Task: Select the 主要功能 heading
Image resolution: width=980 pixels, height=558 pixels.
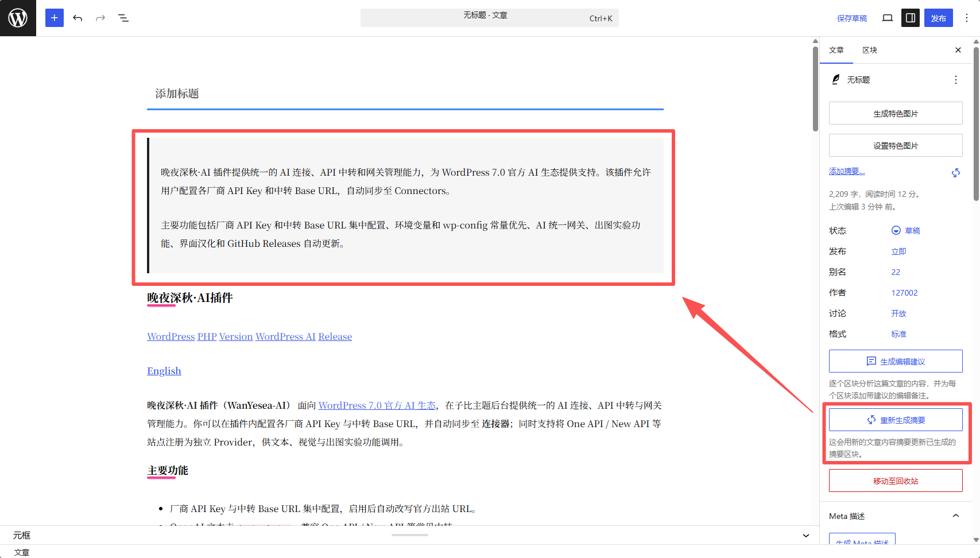Action: [168, 471]
